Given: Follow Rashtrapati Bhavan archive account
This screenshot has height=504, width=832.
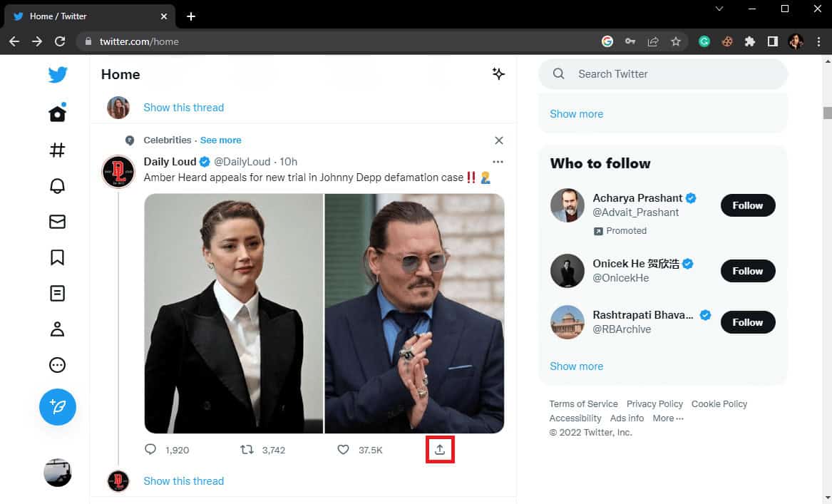Looking at the screenshot, I should pyautogui.click(x=748, y=322).
